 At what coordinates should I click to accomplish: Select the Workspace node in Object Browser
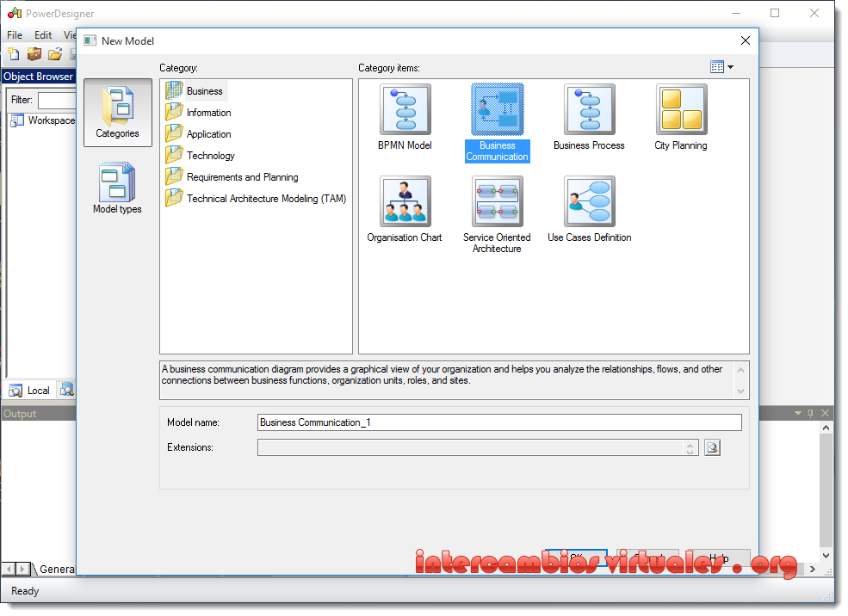pyautogui.click(x=43, y=120)
